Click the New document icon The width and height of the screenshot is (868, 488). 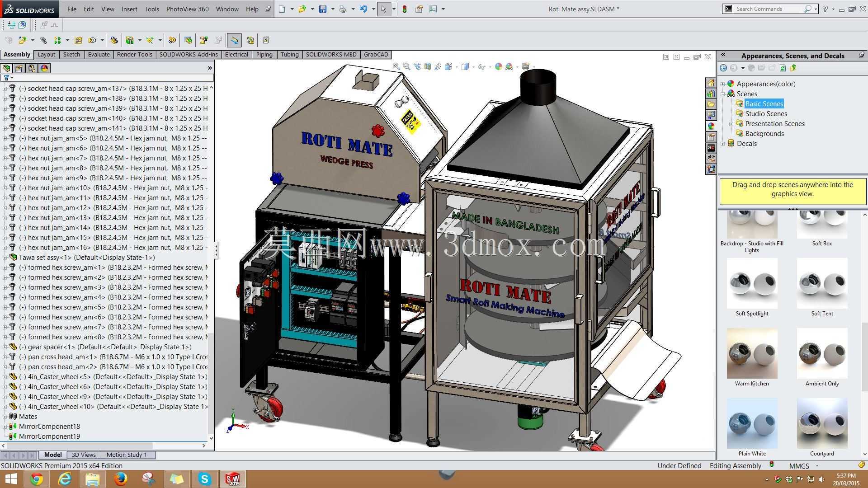coord(282,9)
